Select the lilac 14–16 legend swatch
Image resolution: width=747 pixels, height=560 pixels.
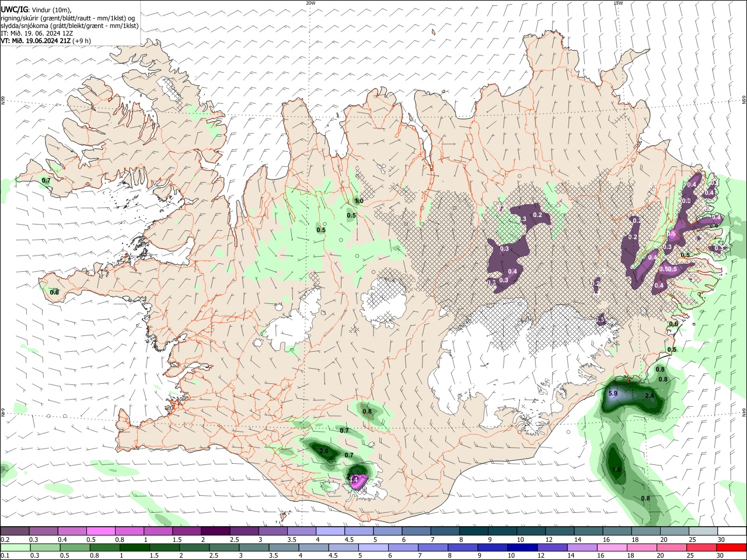584,547
